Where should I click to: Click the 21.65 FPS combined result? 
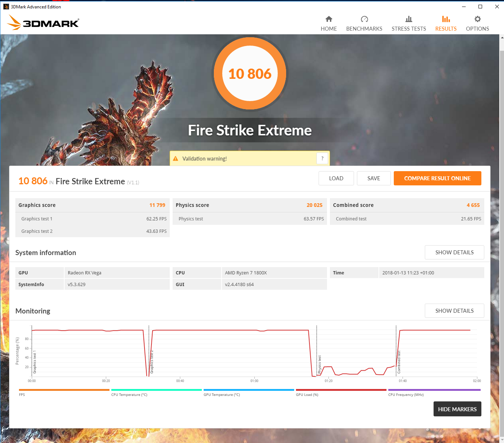471,219
